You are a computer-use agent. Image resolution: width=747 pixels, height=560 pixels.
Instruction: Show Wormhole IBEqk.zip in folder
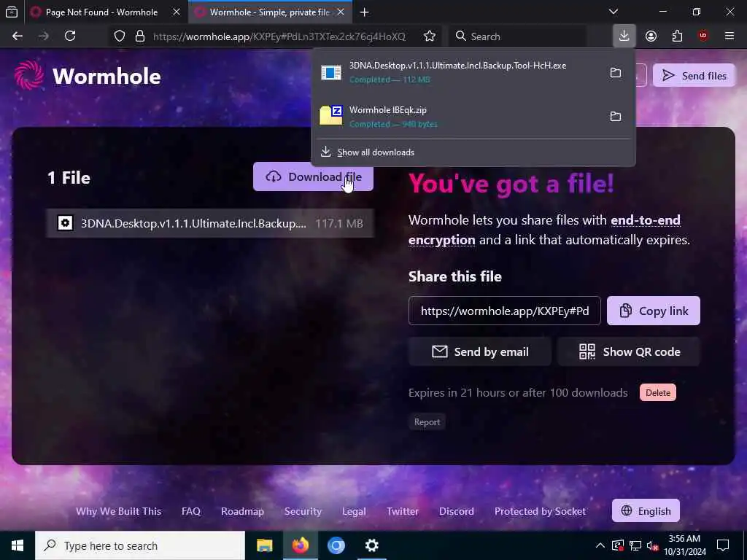click(616, 117)
